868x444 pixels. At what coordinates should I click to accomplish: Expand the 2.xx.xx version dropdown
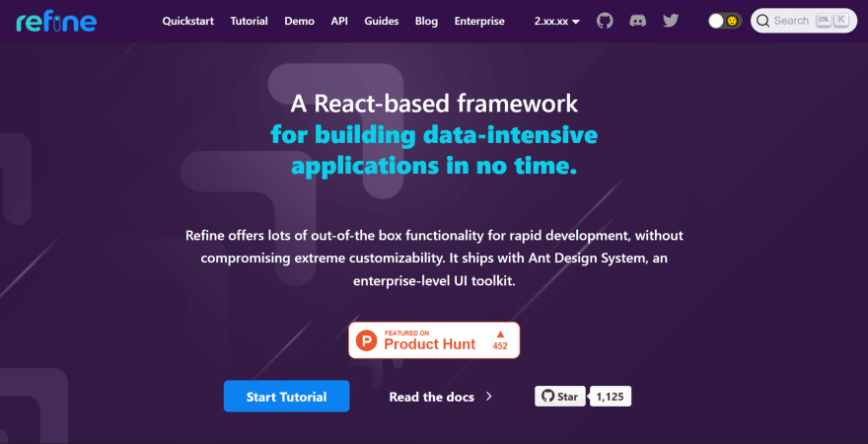point(557,21)
